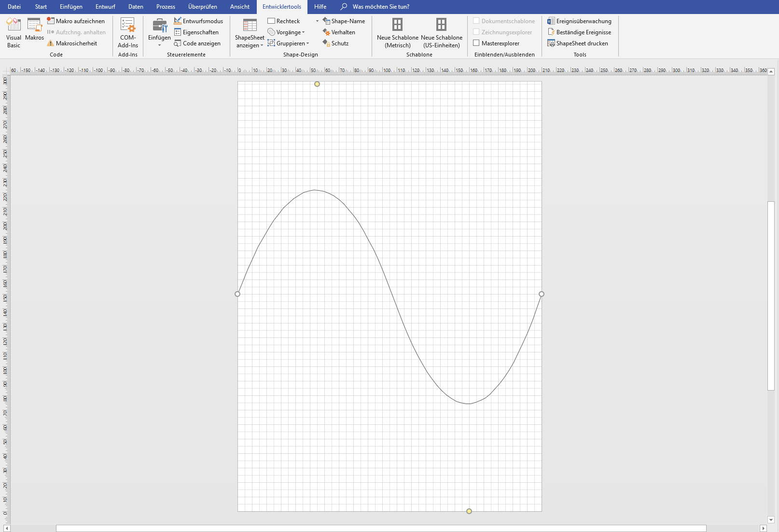Expand the drawing tools dropdown arrow

point(317,21)
